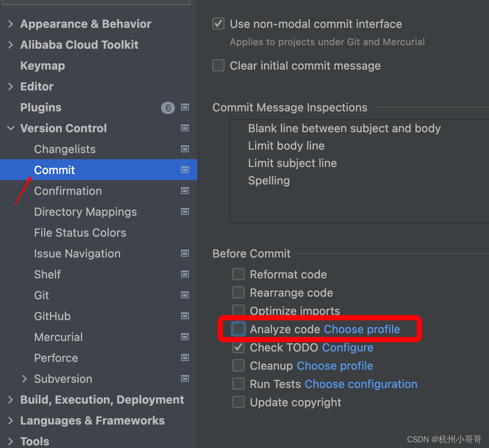Collapse the Version Control group
The height and width of the screenshot is (448, 489).
pyautogui.click(x=10, y=128)
